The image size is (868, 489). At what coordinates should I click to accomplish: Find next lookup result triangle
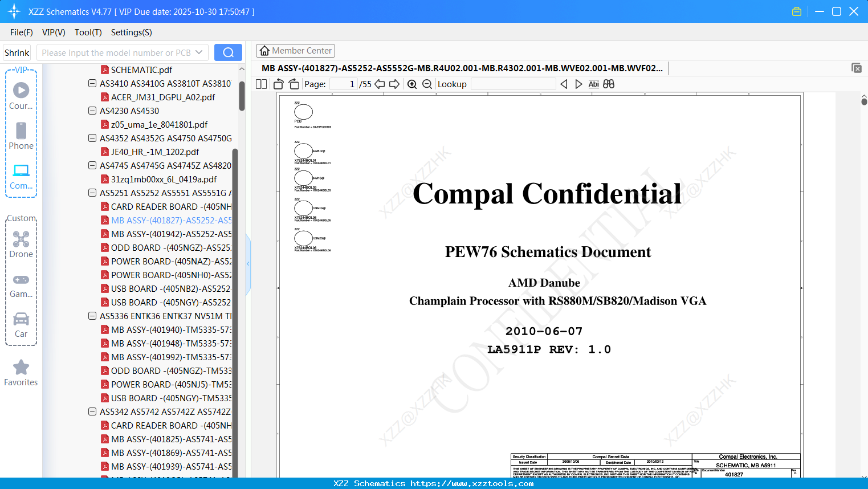pos(578,84)
